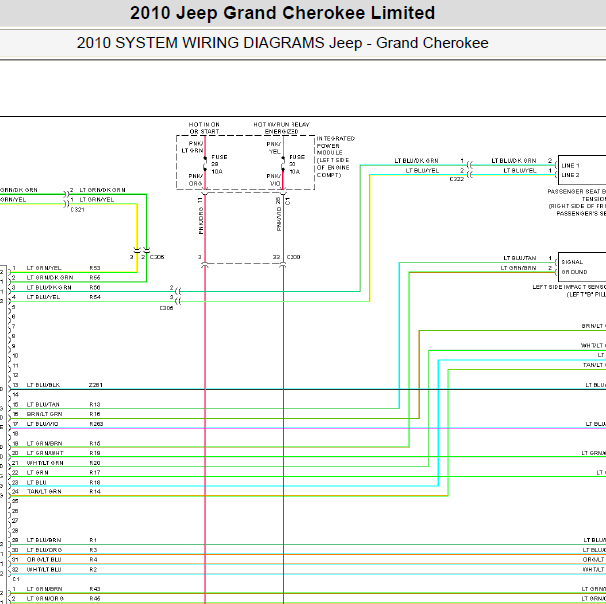Click the 10A fuse label beside PNK/YEL wire
The width and height of the screenshot is (606, 604).
[x=296, y=164]
